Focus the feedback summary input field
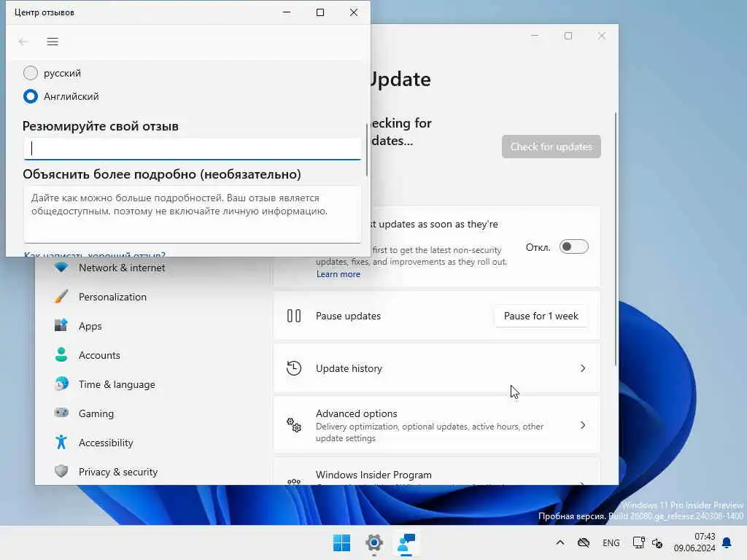 (193, 149)
